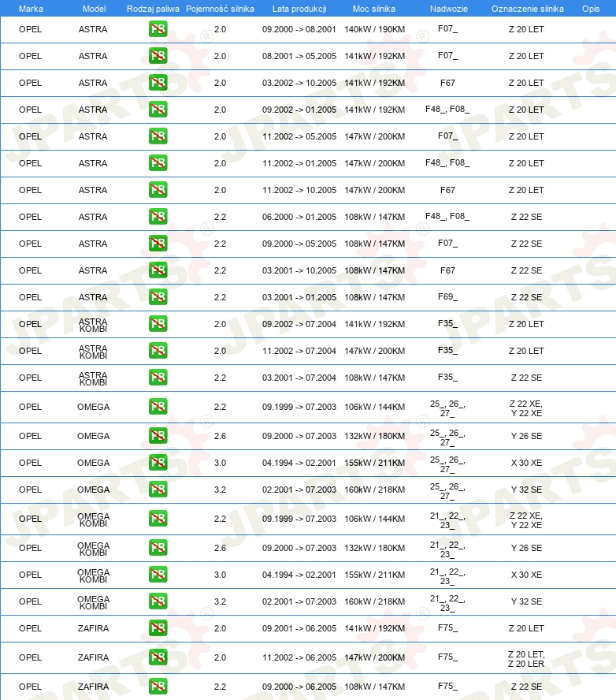Click the date range 03.2002 -> 10.2005

[299, 83]
